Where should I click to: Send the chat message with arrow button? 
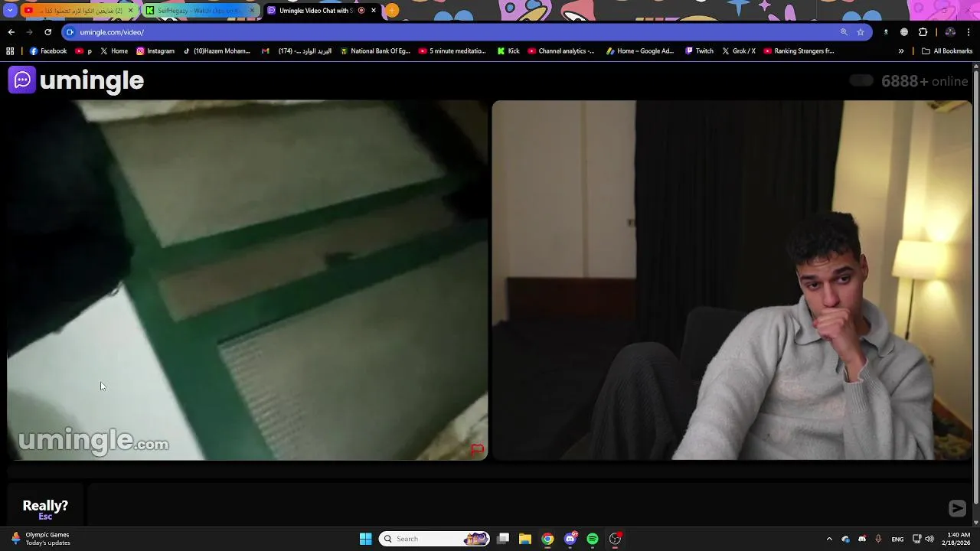coord(957,507)
